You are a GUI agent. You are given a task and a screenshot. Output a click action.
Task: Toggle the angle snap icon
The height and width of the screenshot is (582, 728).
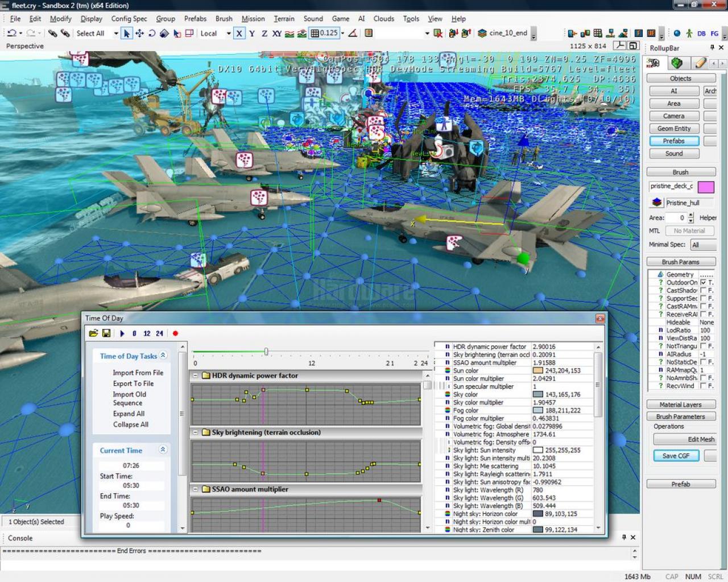(353, 33)
